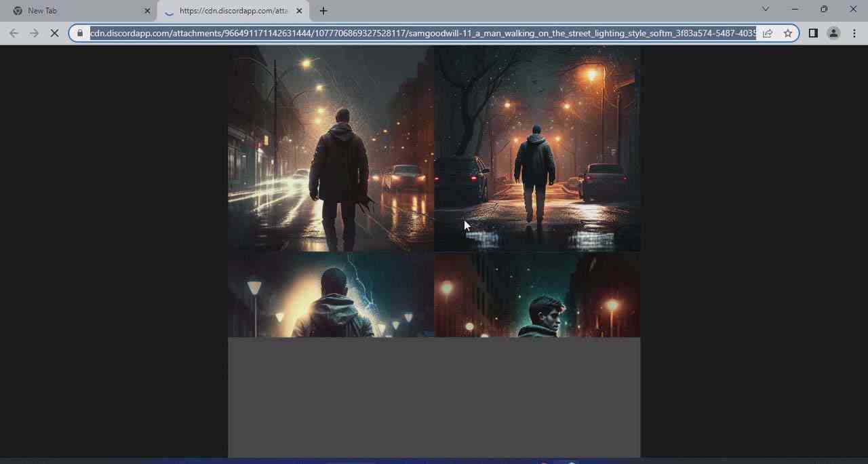
Task: Stop page loading with the X icon
Action: (x=55, y=33)
